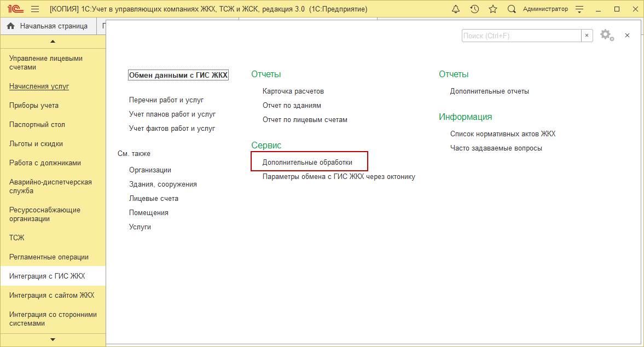The height and width of the screenshot is (347, 644).
Task: Open section Аварийно-диспетчерская служба
Action: [x=50, y=187]
